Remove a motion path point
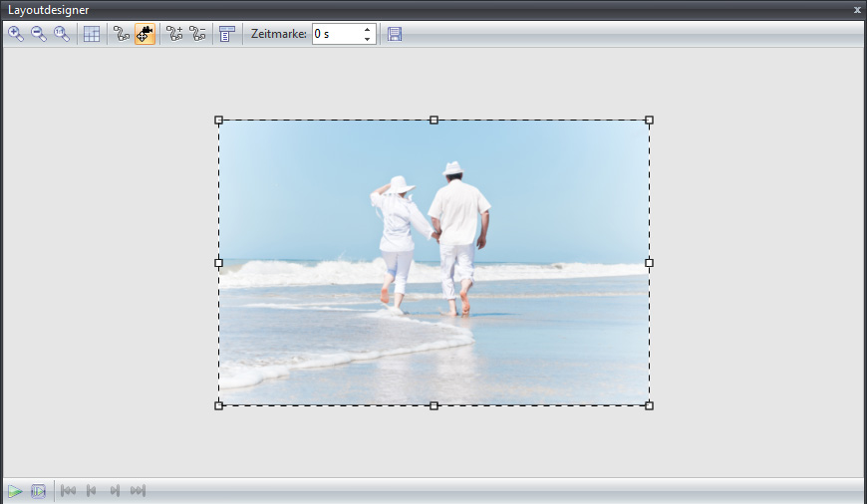Screen dimensions: 867x504 click(197, 34)
